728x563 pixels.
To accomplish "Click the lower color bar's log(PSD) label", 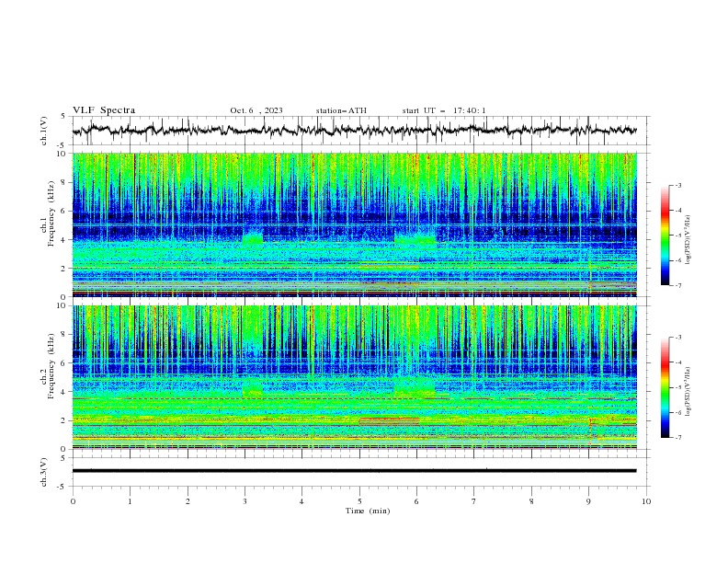I will 688,391.
